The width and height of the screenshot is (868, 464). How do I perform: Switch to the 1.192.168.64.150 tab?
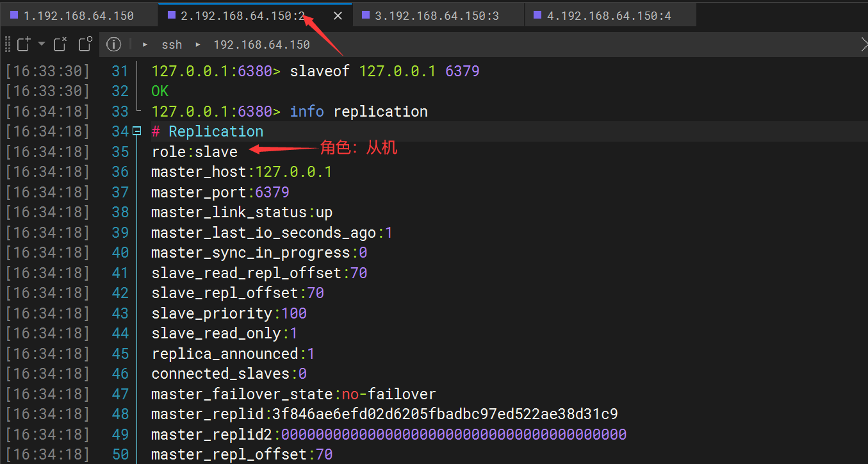point(79,15)
